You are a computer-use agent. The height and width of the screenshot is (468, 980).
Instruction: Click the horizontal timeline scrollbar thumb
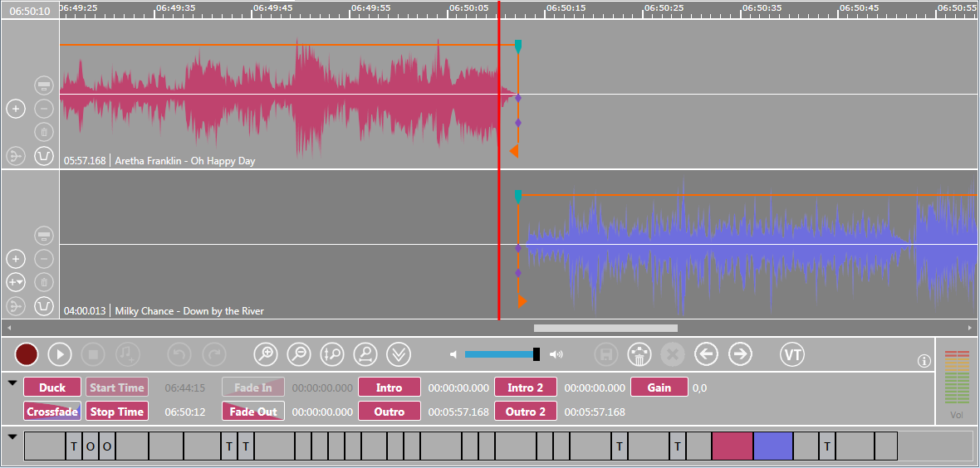tap(605, 328)
